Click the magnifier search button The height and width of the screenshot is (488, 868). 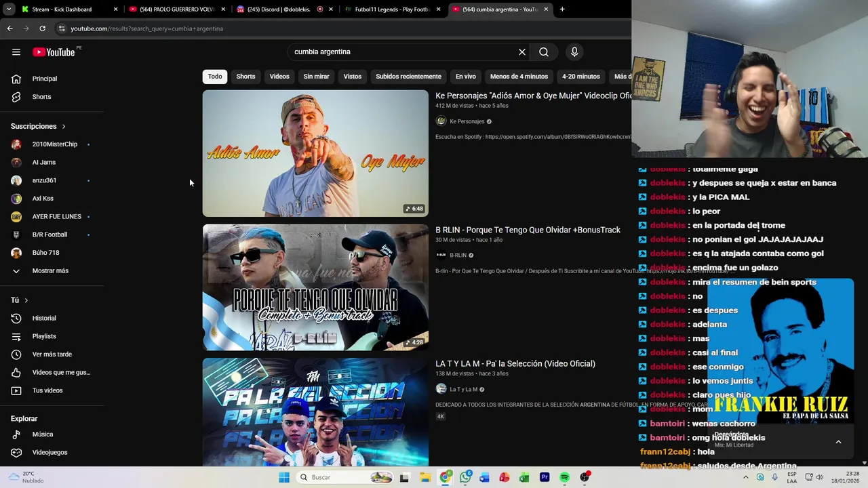[544, 52]
